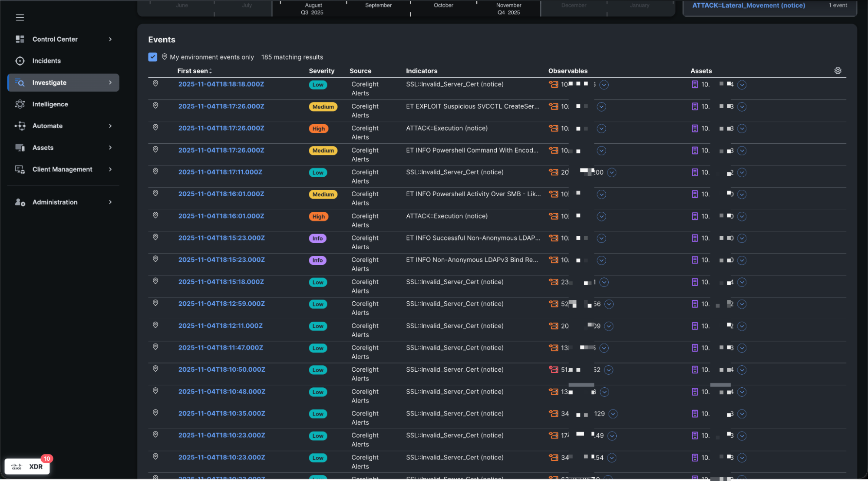
Task: Sort by First seen column
Action: [x=194, y=71]
